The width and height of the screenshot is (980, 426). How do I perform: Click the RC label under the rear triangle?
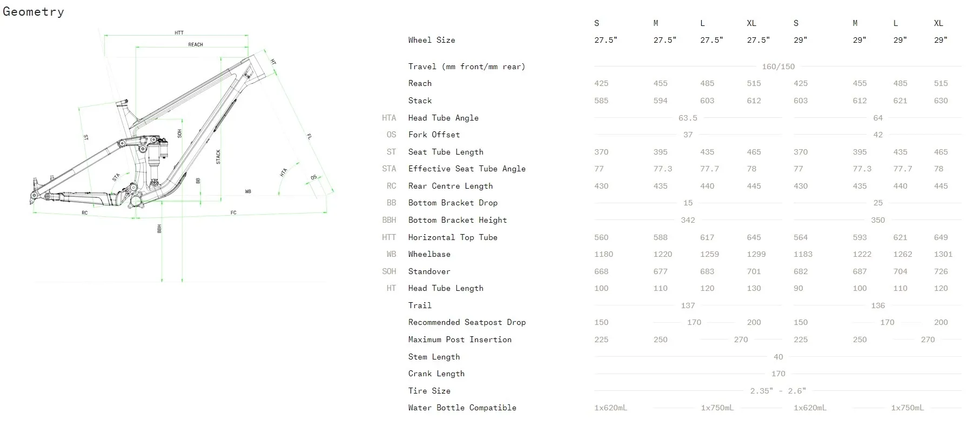[x=85, y=213]
